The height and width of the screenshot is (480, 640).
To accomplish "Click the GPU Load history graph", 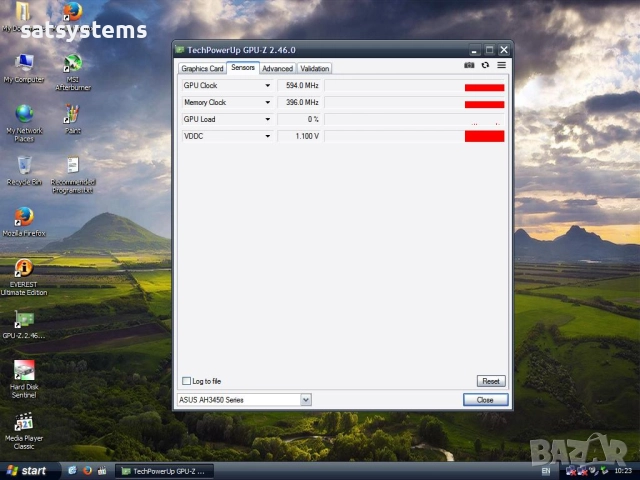I will pyautogui.click(x=415, y=119).
